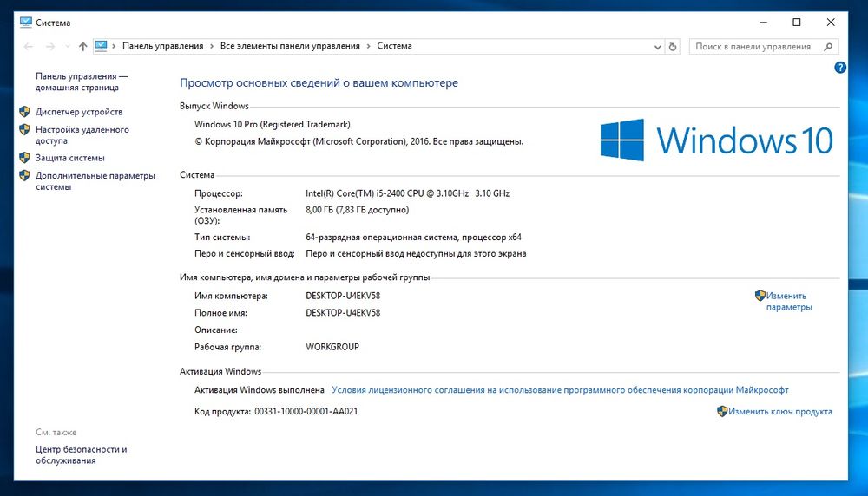
Task: Click the Forward navigation arrow
Action: click(50, 47)
